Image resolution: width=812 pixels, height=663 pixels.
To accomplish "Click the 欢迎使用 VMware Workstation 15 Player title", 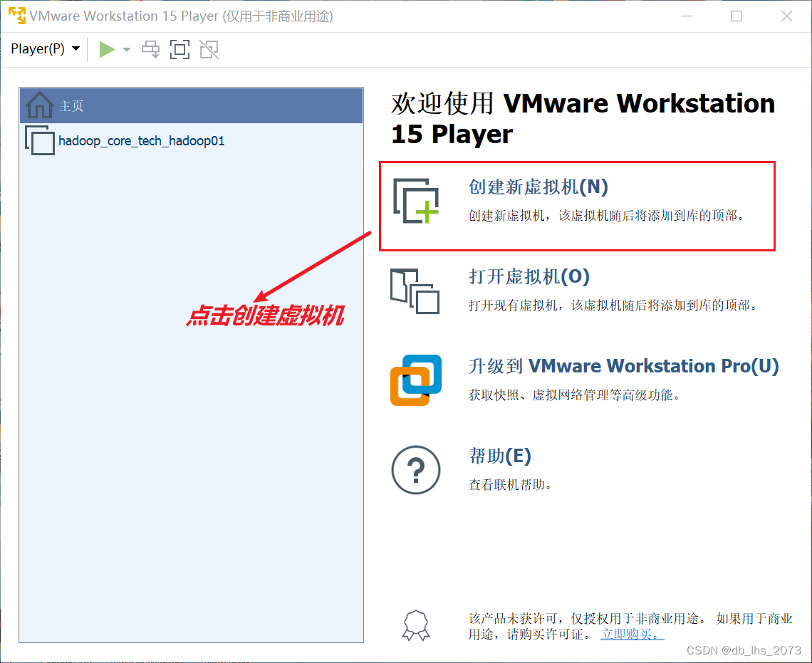I will point(583,118).
